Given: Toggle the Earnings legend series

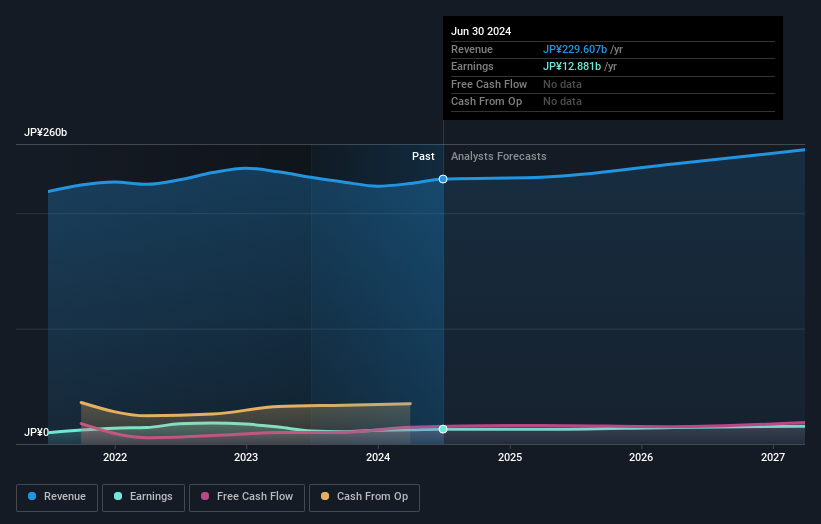Looking at the screenshot, I should coord(143,497).
